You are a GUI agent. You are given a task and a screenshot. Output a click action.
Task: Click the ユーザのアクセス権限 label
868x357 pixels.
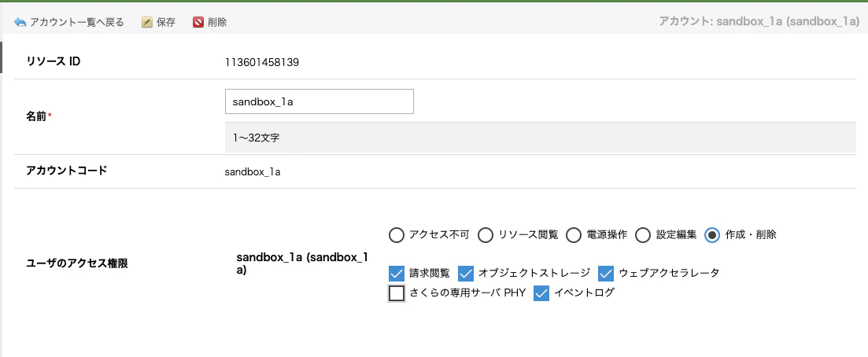coord(77,264)
